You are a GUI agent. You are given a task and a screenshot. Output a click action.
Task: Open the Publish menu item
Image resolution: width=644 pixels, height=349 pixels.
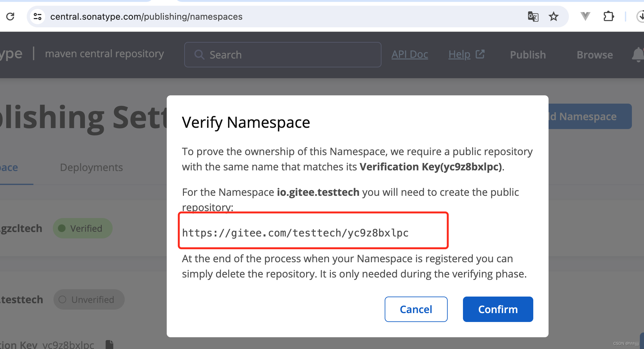pyautogui.click(x=528, y=55)
